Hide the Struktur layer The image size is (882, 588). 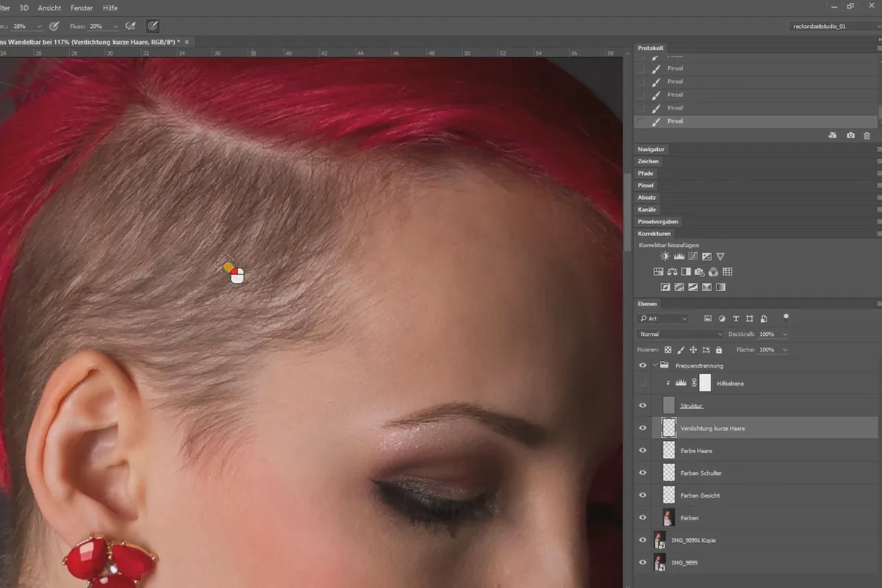coord(643,406)
